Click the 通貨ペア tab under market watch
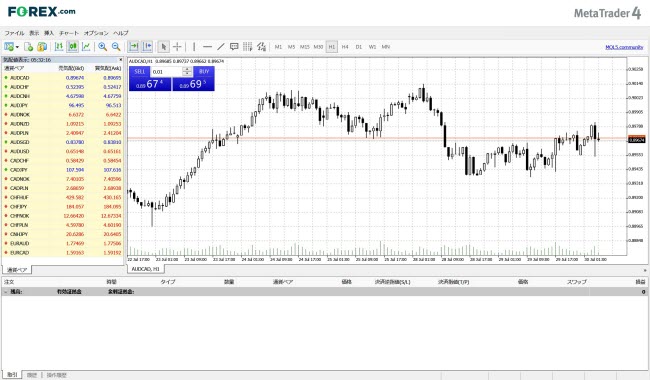Image resolution: width=650 pixels, height=380 pixels. (17, 270)
